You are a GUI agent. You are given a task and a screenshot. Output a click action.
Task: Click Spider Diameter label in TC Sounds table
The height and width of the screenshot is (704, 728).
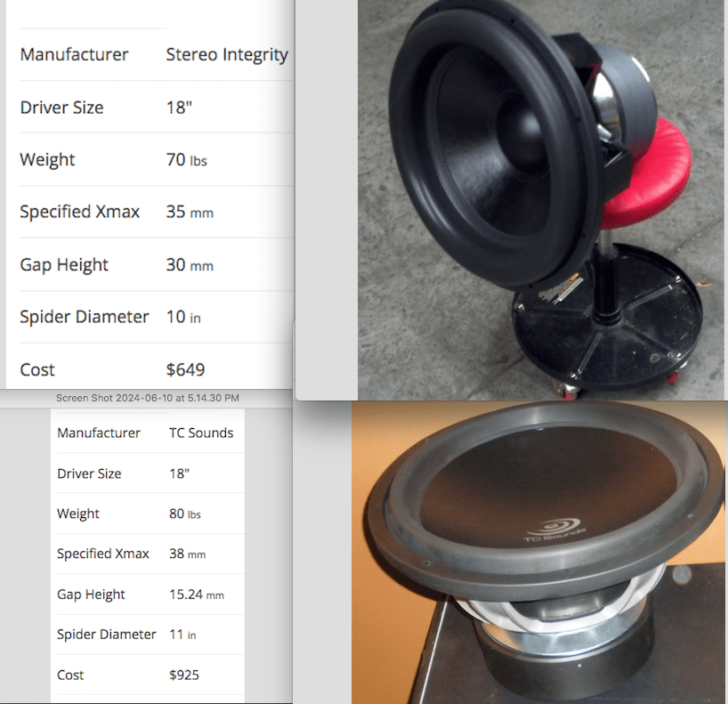(106, 635)
